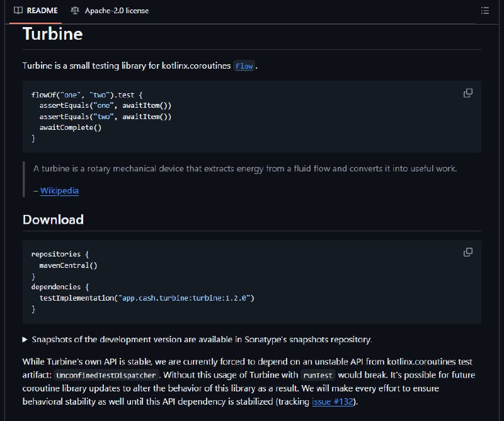Click the line assertEquals("one", awaitItem())
This screenshot has height=421, width=504.
tap(105, 106)
